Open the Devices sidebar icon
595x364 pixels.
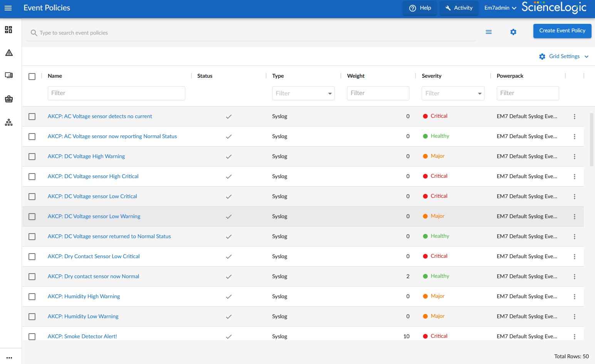click(x=9, y=75)
